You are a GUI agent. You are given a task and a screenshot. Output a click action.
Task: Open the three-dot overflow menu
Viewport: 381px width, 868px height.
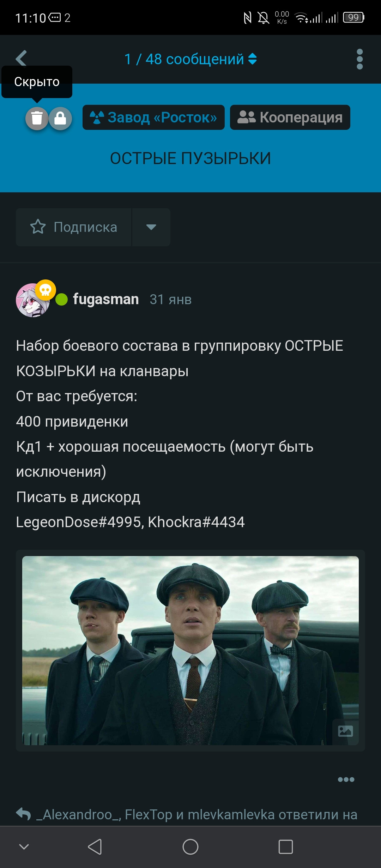[x=359, y=59]
